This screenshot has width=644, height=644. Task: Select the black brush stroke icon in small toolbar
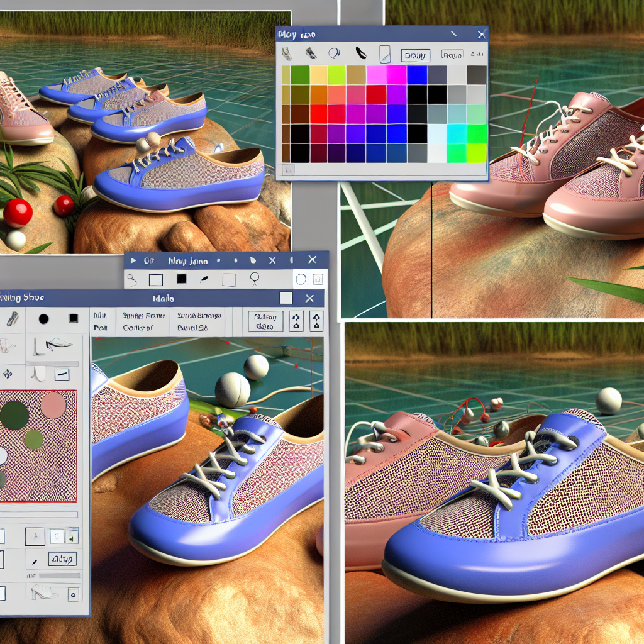(204, 279)
